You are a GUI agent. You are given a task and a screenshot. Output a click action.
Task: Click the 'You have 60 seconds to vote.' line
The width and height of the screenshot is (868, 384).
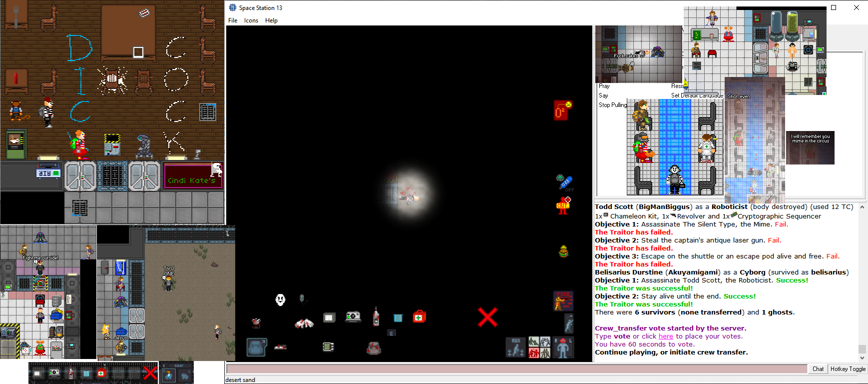pos(645,344)
